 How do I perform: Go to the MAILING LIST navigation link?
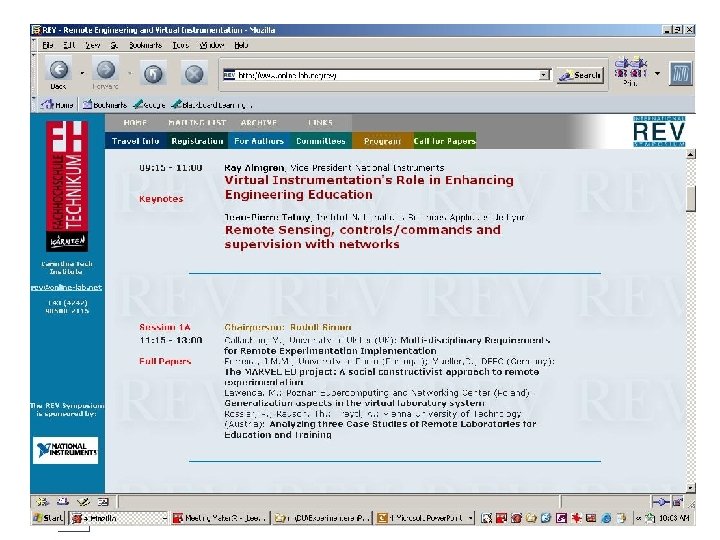tap(197, 123)
